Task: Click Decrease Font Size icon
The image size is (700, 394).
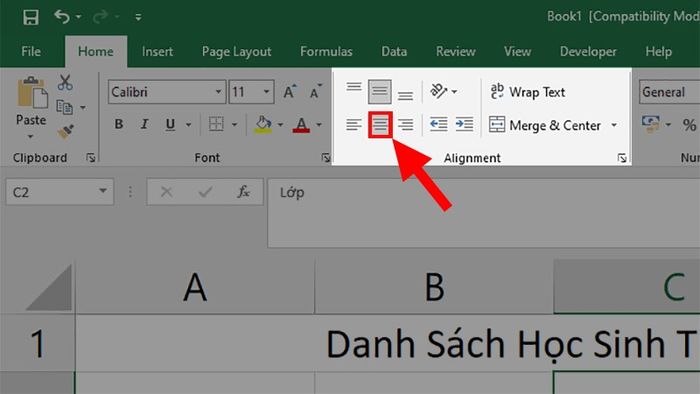Action: coord(316,91)
